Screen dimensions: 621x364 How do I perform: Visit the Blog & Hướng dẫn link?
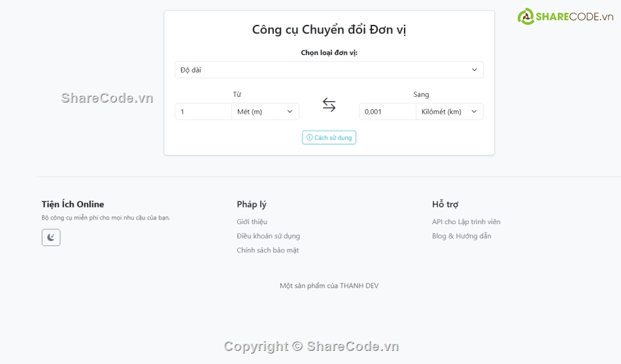462,236
